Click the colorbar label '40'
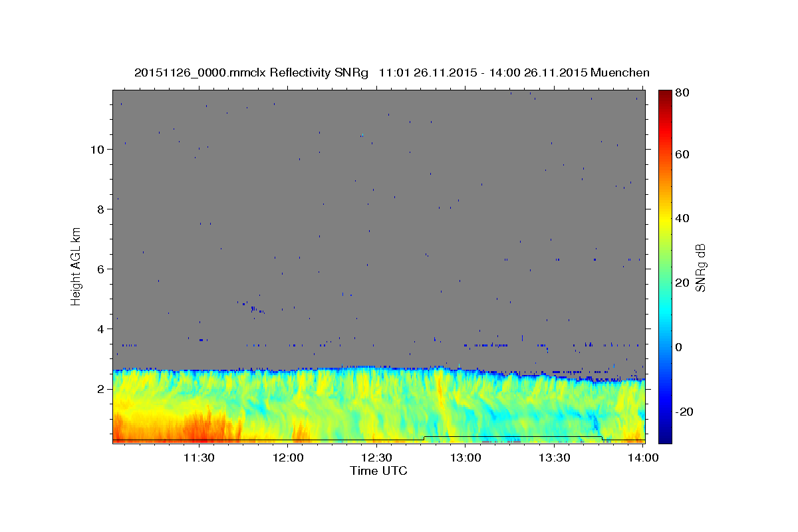 [x=682, y=218]
